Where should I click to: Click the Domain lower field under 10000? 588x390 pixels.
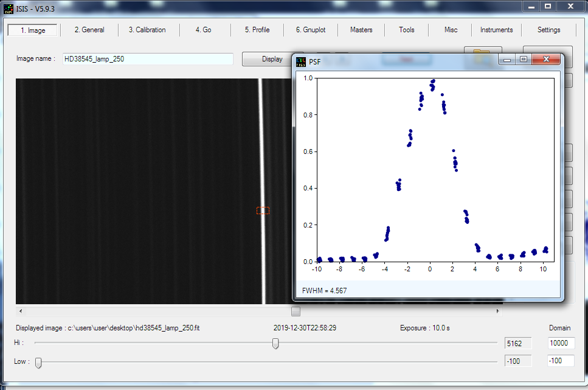(561, 361)
